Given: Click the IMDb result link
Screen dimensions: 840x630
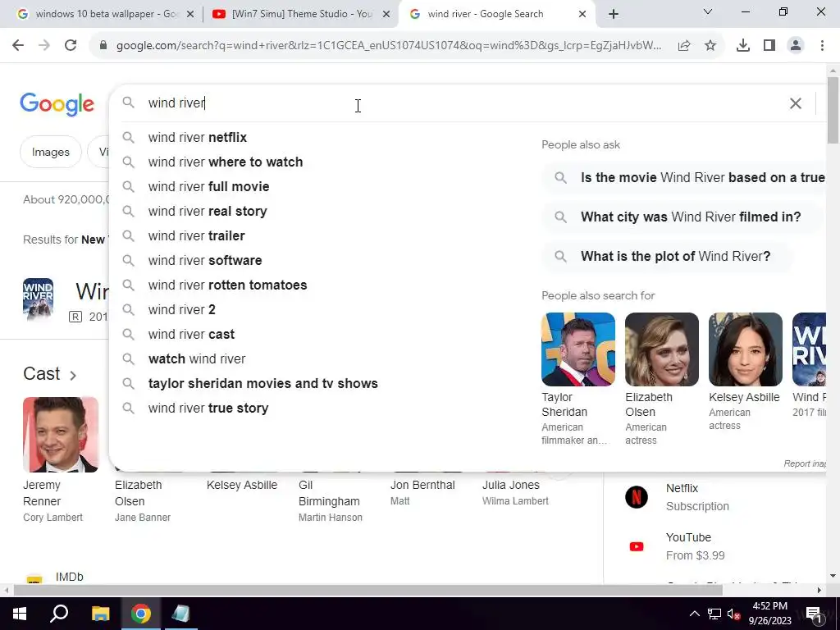Looking at the screenshot, I should [69, 577].
